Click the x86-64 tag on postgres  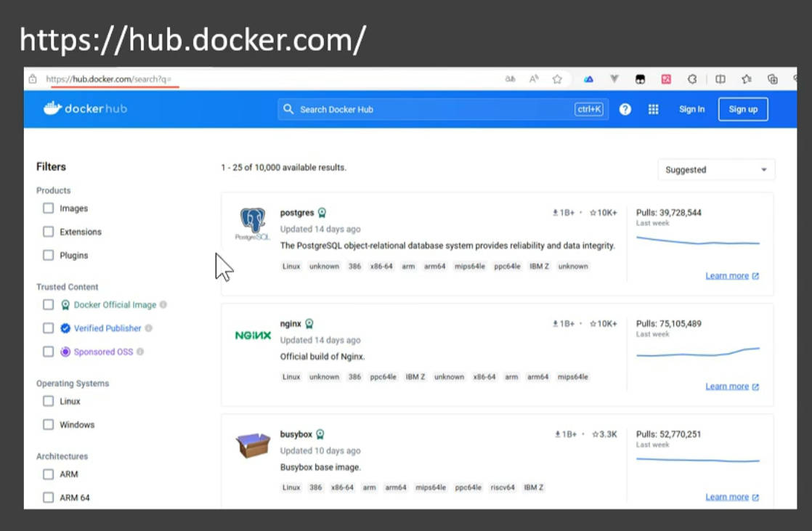382,266
